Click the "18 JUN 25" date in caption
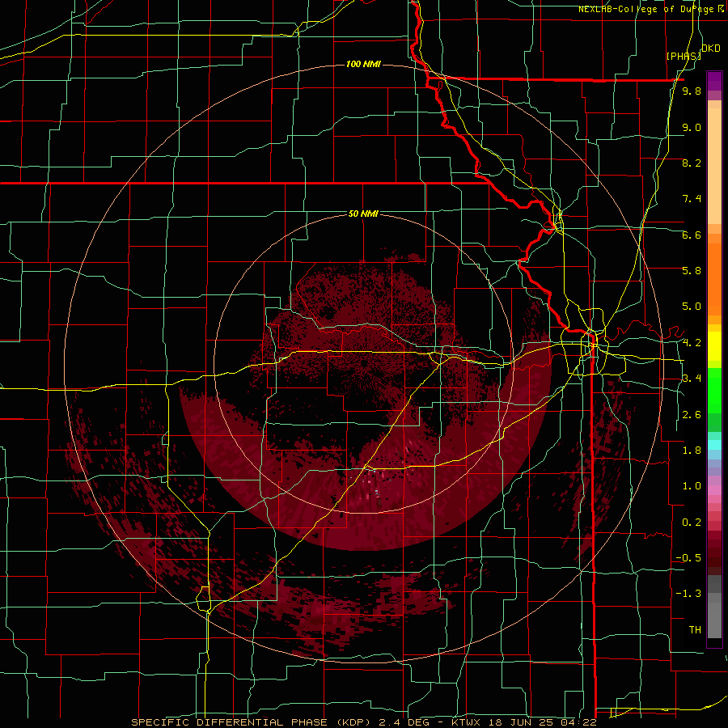Image resolution: width=728 pixels, height=728 pixels. [520, 722]
